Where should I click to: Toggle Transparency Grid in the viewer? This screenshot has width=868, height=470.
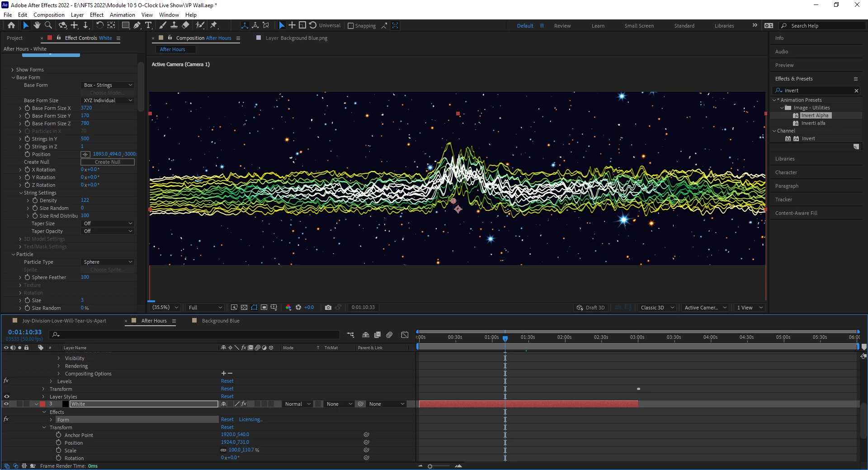(244, 308)
